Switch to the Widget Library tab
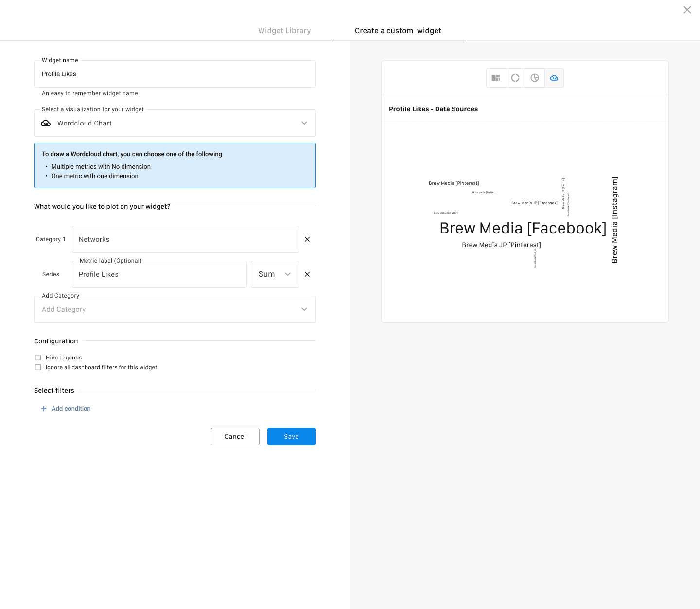Viewport: 700px width, 609px height. tap(284, 31)
